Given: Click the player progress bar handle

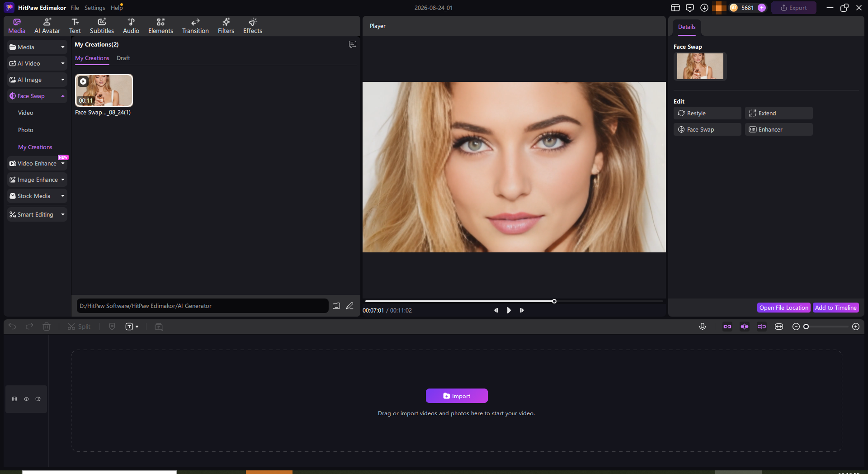Looking at the screenshot, I should (x=554, y=301).
